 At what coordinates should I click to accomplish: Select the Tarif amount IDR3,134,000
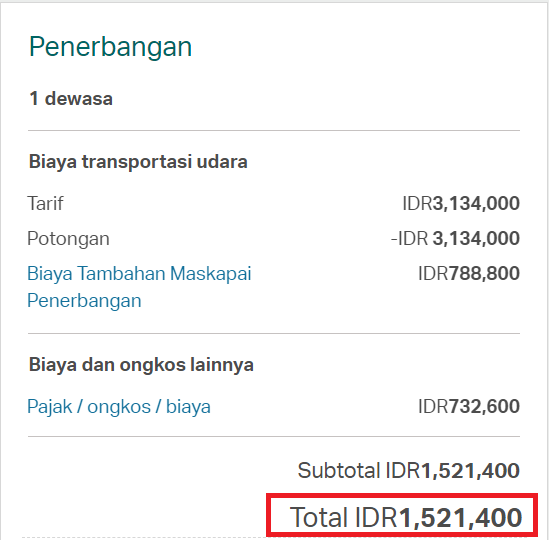click(x=461, y=203)
